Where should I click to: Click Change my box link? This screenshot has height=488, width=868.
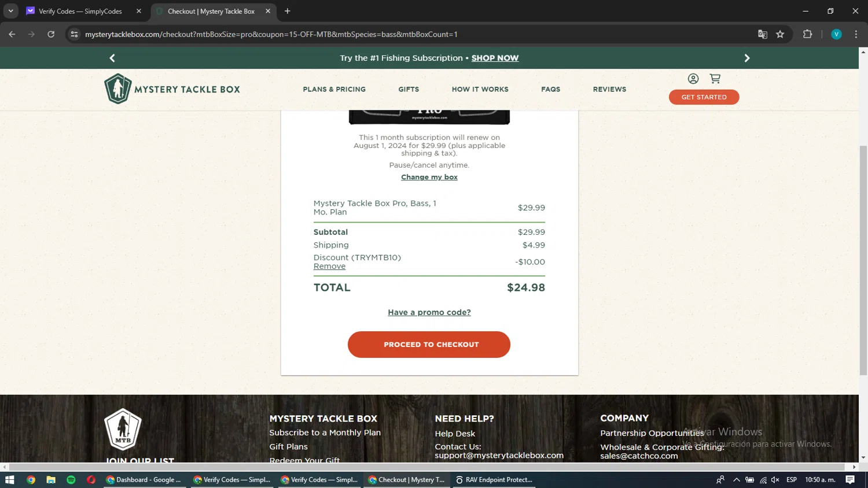429,177
